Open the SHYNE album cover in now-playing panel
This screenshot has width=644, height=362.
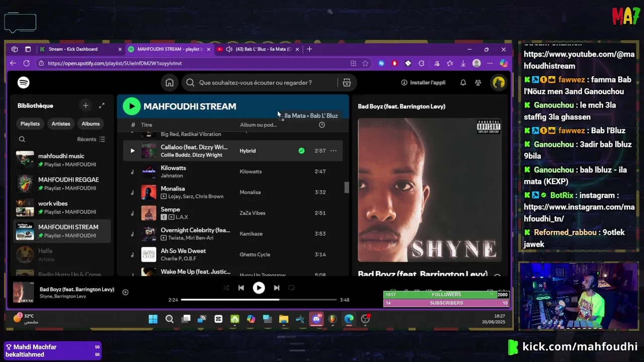[430, 190]
